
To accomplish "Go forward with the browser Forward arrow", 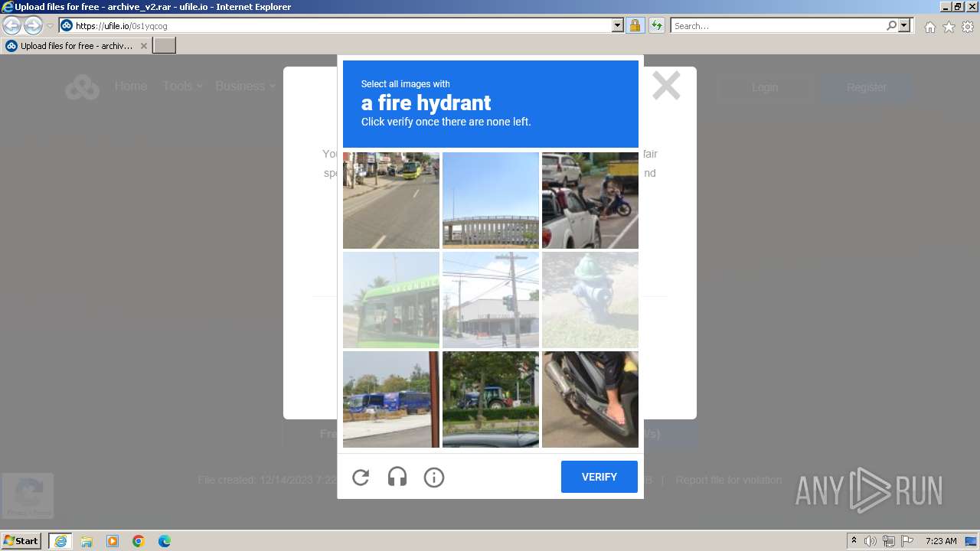I will coord(33,25).
